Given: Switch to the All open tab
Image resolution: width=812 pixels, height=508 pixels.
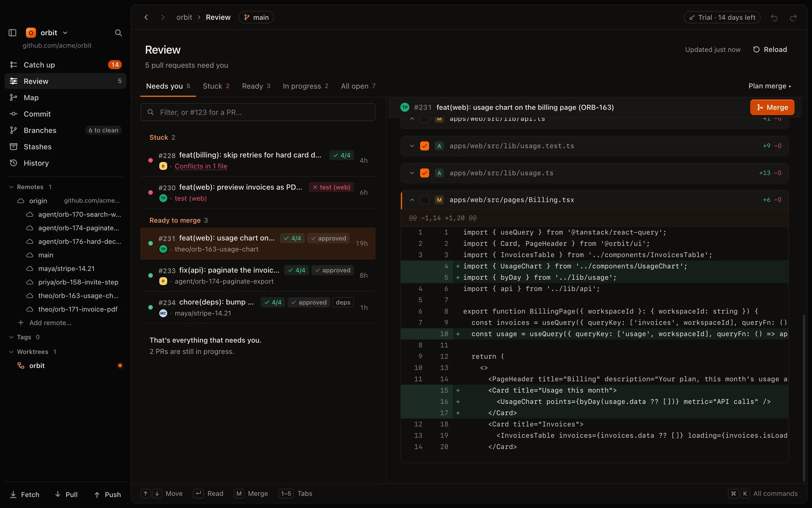Looking at the screenshot, I should tap(358, 86).
